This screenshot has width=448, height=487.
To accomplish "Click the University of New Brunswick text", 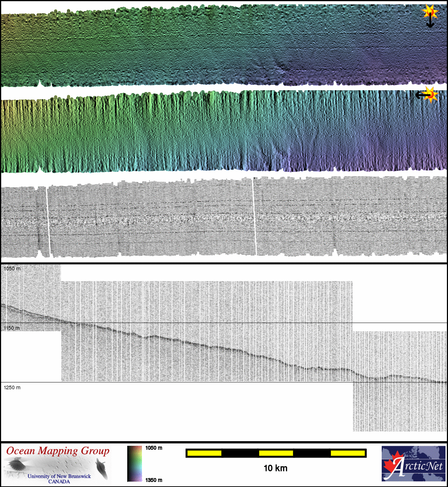I will click(x=59, y=476).
